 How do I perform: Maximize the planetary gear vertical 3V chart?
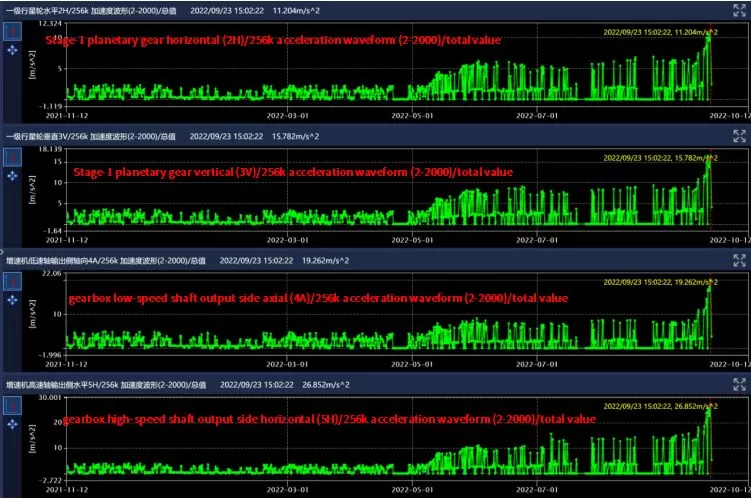point(740,135)
